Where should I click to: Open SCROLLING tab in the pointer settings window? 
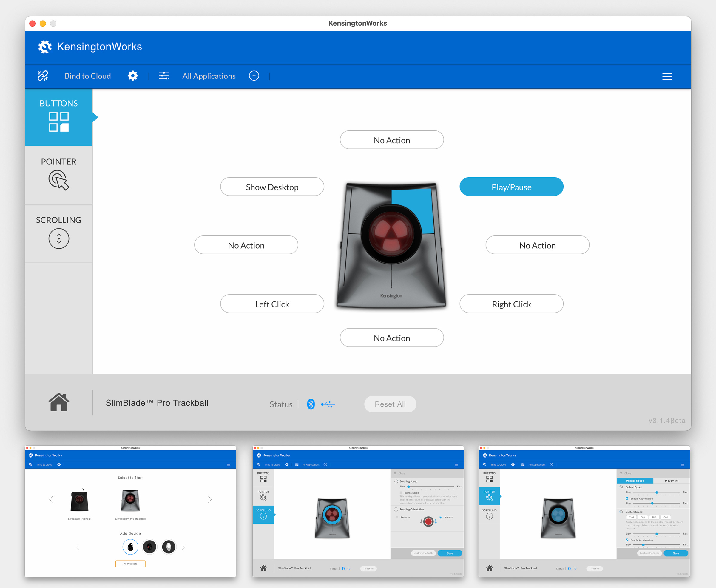[x=489, y=515]
